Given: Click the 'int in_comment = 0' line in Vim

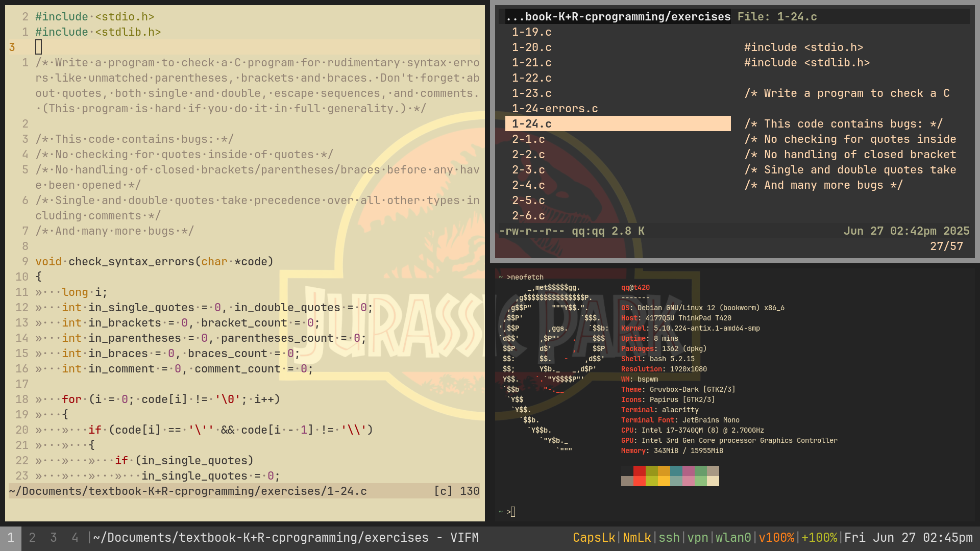Looking at the screenshot, I should coord(187,369).
